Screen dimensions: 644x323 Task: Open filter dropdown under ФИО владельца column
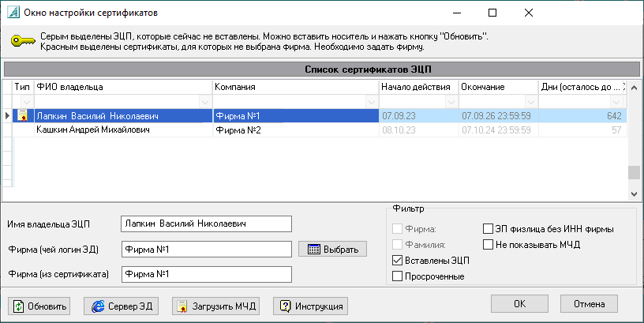pyautogui.click(x=205, y=102)
